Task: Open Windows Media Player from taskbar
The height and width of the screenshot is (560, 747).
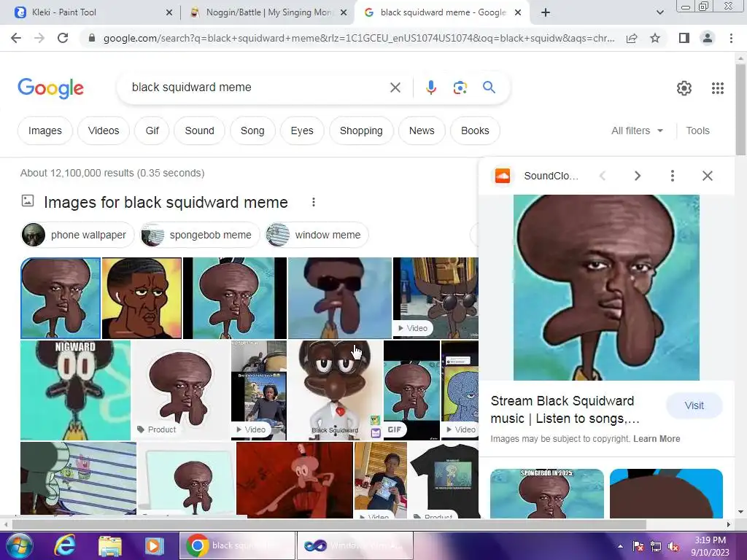Action: point(154,545)
